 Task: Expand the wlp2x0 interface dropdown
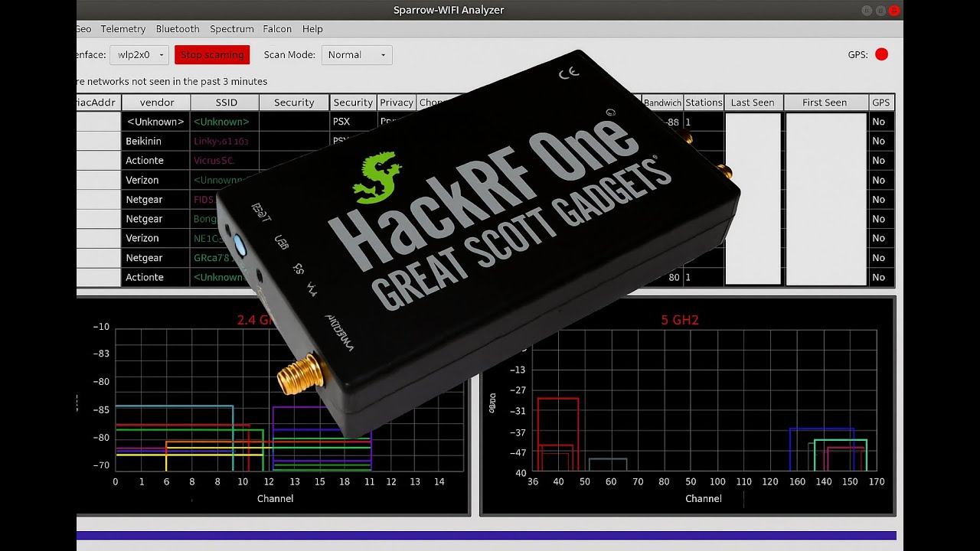point(139,55)
